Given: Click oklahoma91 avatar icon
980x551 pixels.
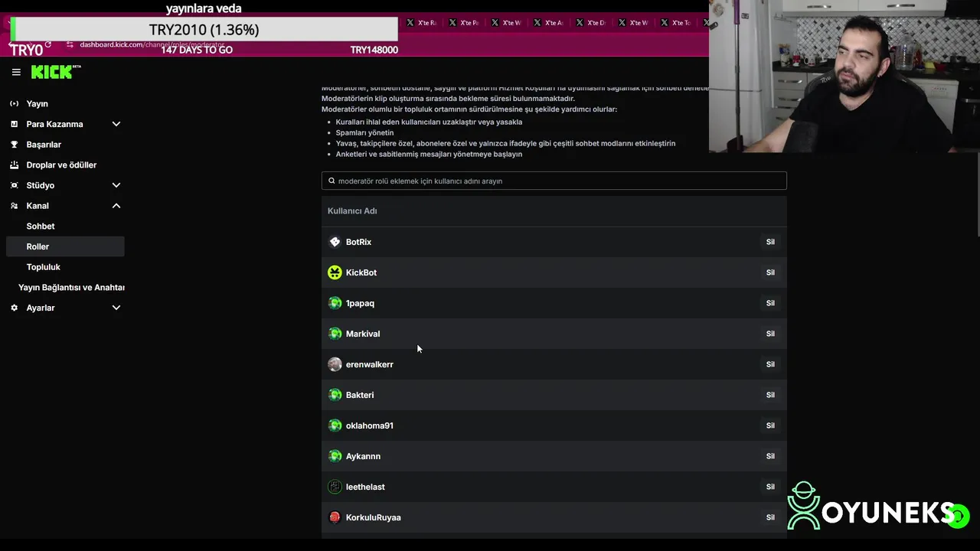Looking at the screenshot, I should 335,425.
